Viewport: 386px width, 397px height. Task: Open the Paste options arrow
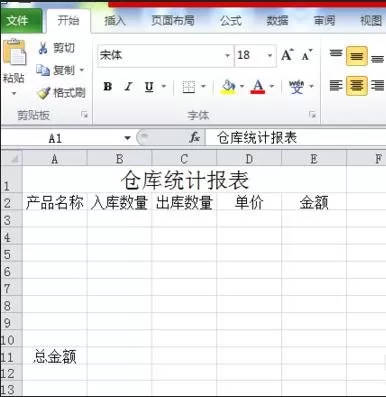pos(14,94)
